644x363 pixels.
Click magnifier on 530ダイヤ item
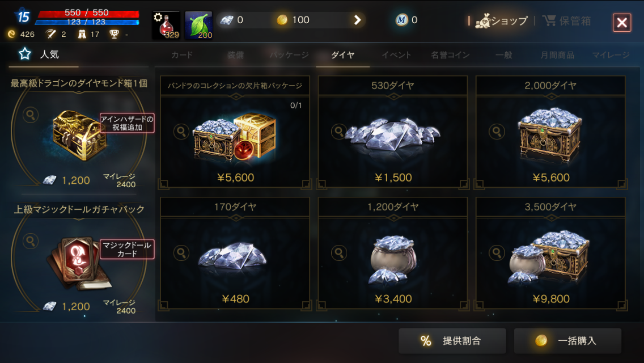(339, 132)
